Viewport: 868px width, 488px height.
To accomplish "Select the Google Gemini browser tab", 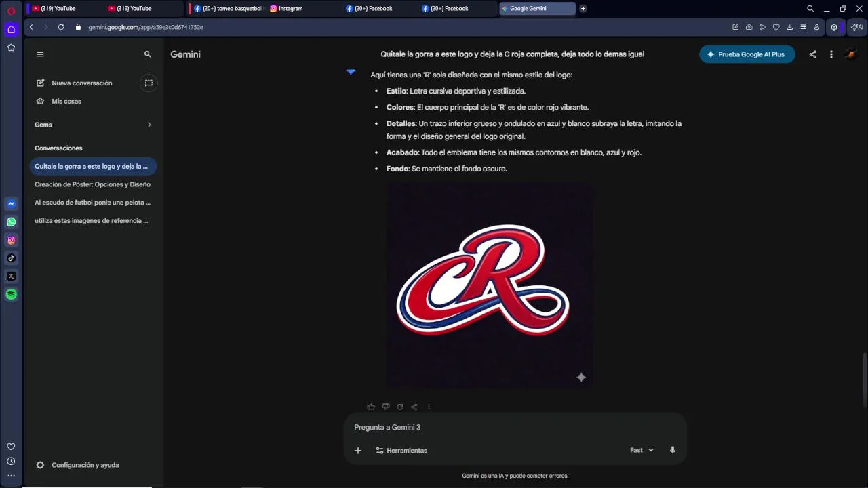I will click(537, 9).
